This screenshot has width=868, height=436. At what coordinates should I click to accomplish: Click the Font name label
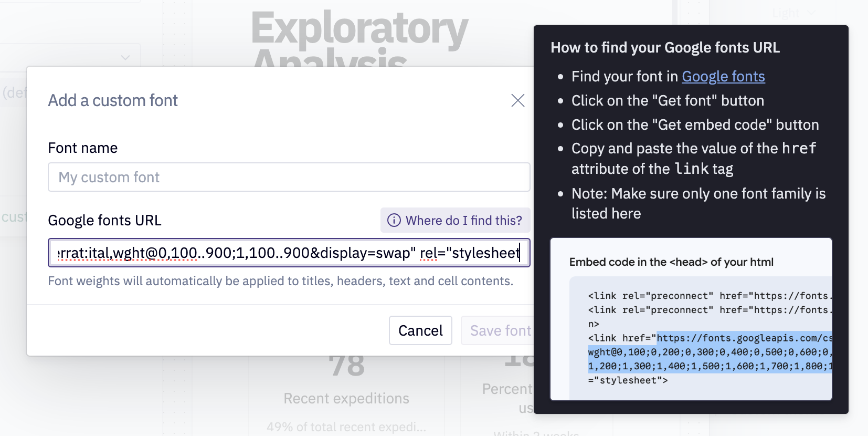coord(82,148)
